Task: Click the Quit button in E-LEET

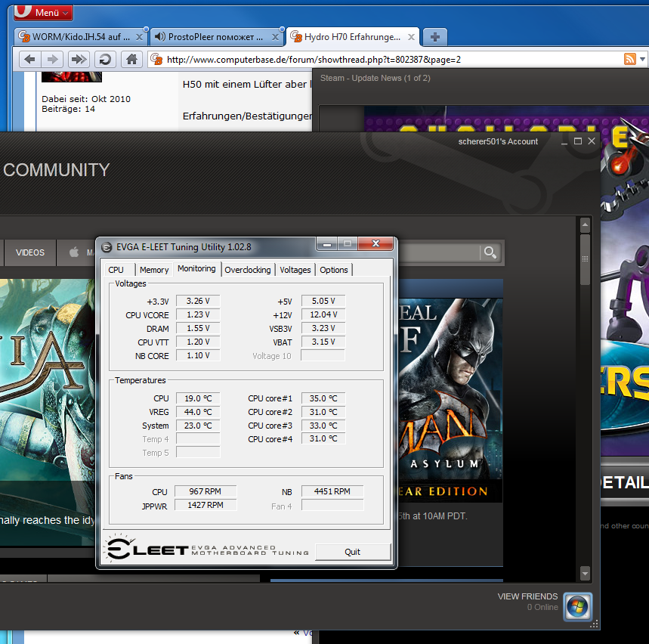Action: click(x=353, y=552)
